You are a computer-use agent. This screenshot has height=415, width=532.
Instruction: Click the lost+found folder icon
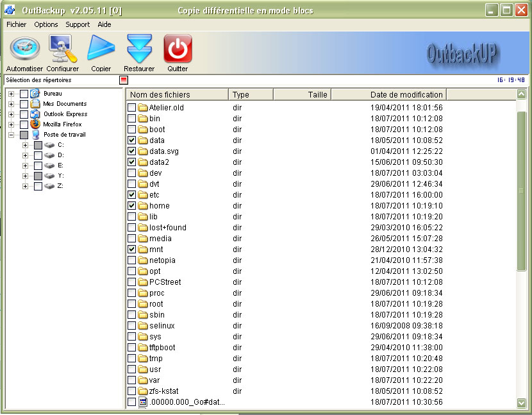tap(143, 228)
